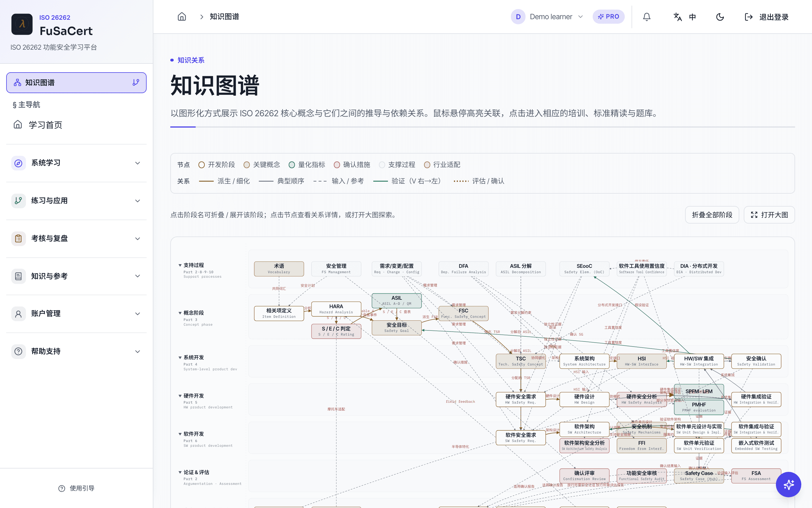812x508 pixels.
Task: Select the 安全目标 Safety Goal node
Action: pyautogui.click(x=397, y=328)
